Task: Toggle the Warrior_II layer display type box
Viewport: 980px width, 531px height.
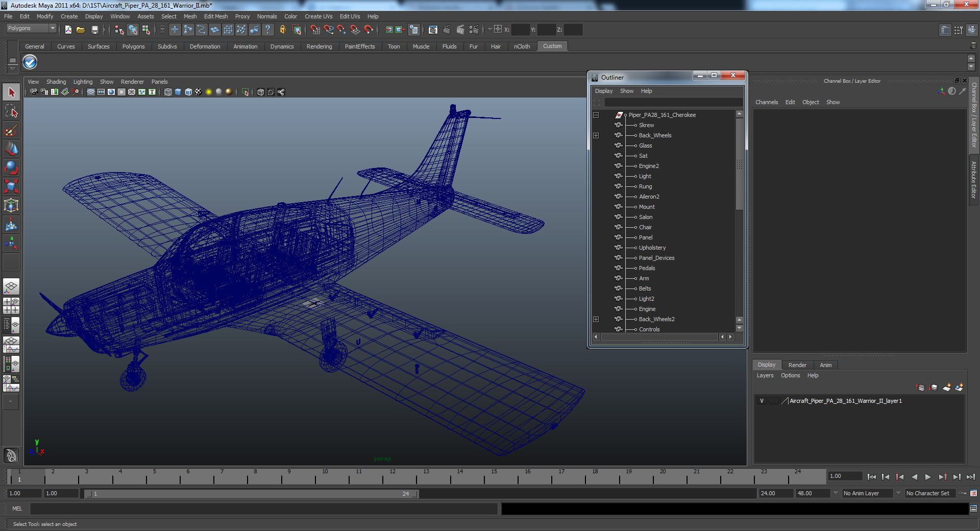Action: click(774, 401)
